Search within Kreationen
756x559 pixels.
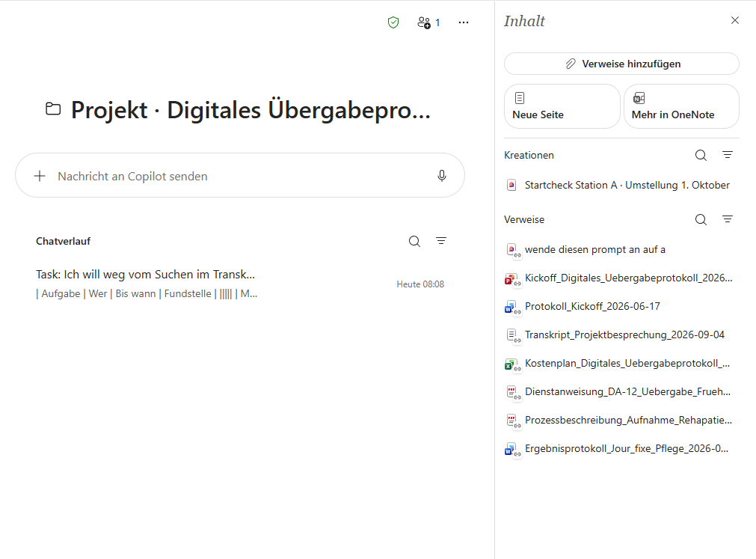(701, 155)
